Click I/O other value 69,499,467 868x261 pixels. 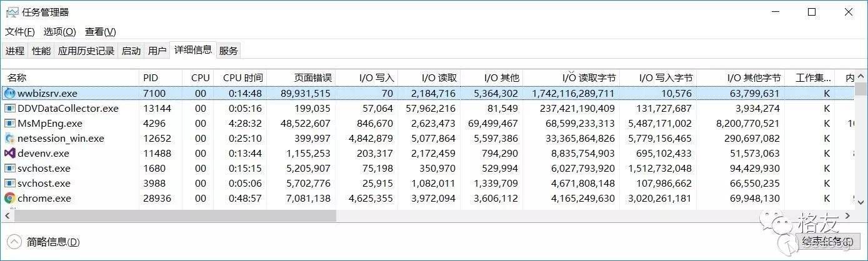(493, 124)
